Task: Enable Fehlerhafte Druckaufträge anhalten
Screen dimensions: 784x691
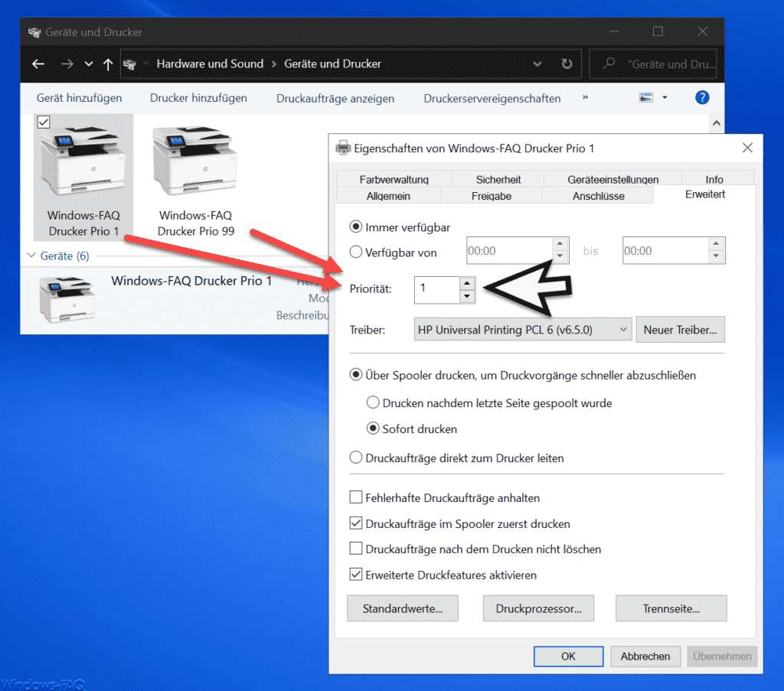Action: click(355, 497)
